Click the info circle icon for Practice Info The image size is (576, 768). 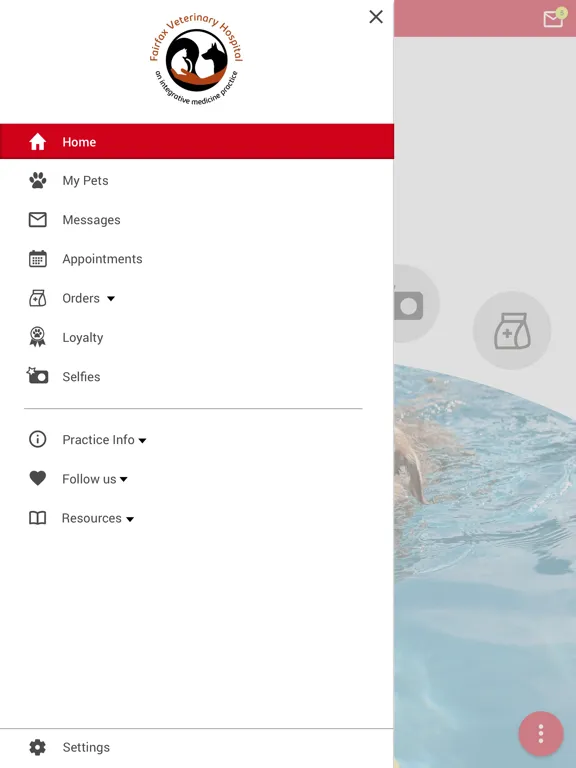pyautogui.click(x=38, y=439)
